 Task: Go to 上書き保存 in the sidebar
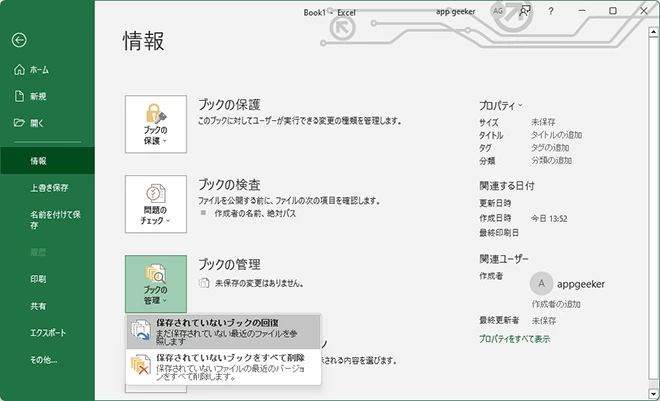click(49, 187)
